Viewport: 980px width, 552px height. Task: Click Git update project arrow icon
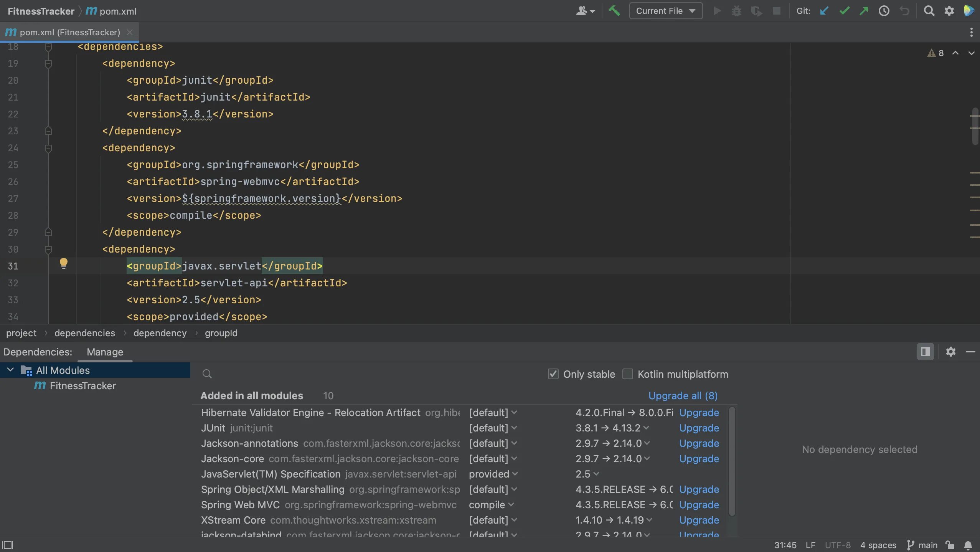pyautogui.click(x=824, y=11)
